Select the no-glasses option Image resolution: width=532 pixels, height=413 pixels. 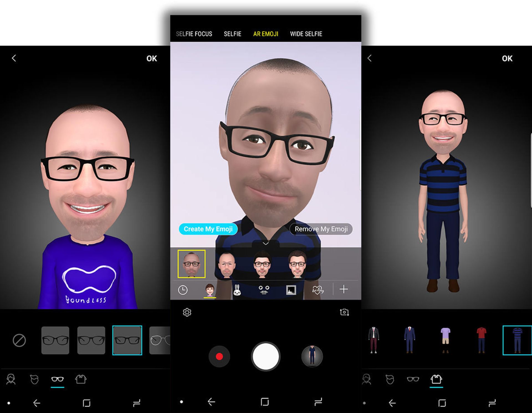coord(19,340)
